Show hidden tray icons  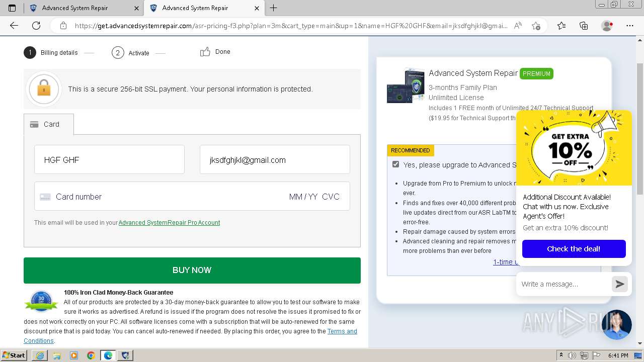(x=561, y=355)
